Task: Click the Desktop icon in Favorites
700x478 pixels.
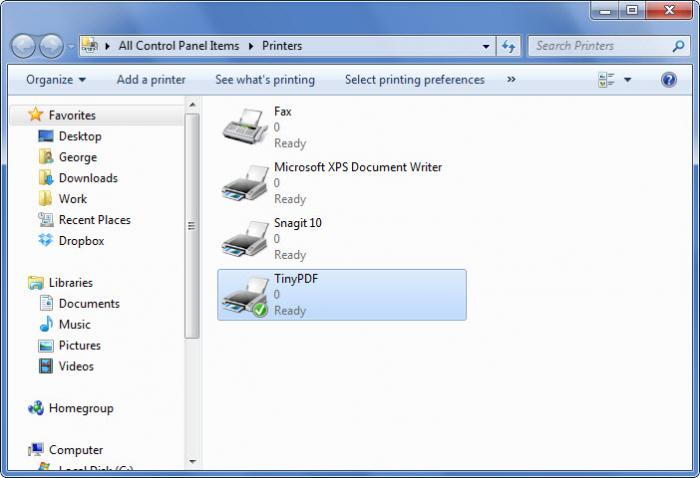Action: 46,136
